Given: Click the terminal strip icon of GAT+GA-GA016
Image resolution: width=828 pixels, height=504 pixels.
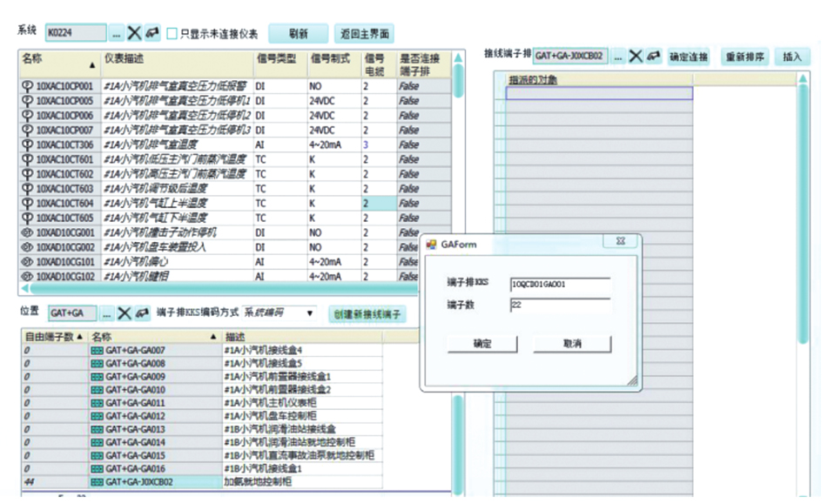Looking at the screenshot, I should coord(98,469).
